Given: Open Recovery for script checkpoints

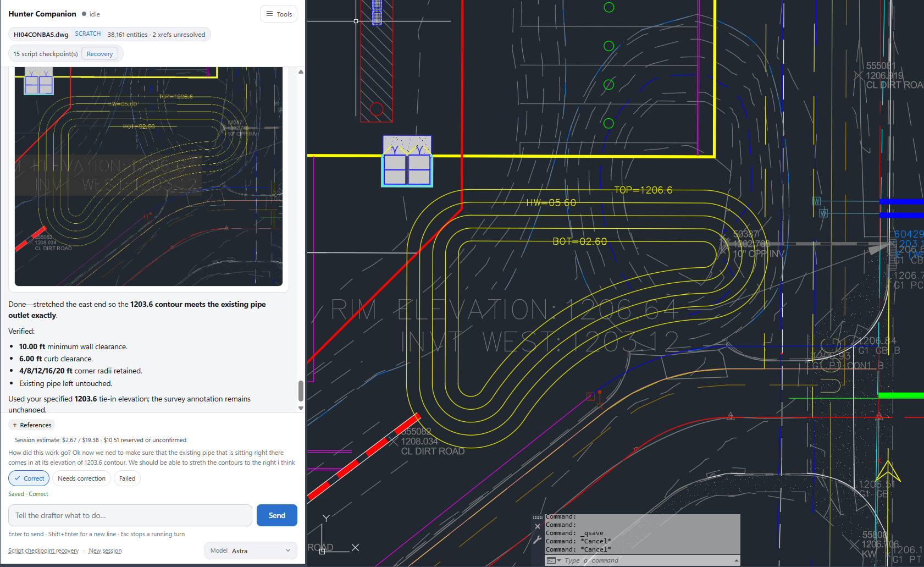Looking at the screenshot, I should 99,54.
